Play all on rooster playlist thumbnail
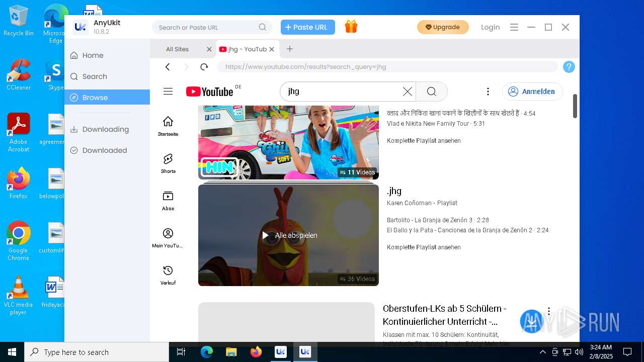The image size is (644, 362). click(x=288, y=235)
